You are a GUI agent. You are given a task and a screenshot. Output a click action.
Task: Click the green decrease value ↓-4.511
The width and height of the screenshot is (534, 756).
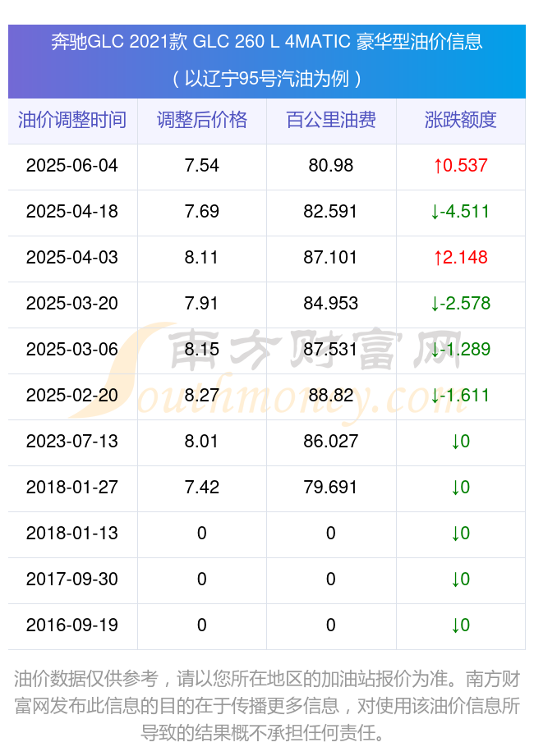(461, 212)
